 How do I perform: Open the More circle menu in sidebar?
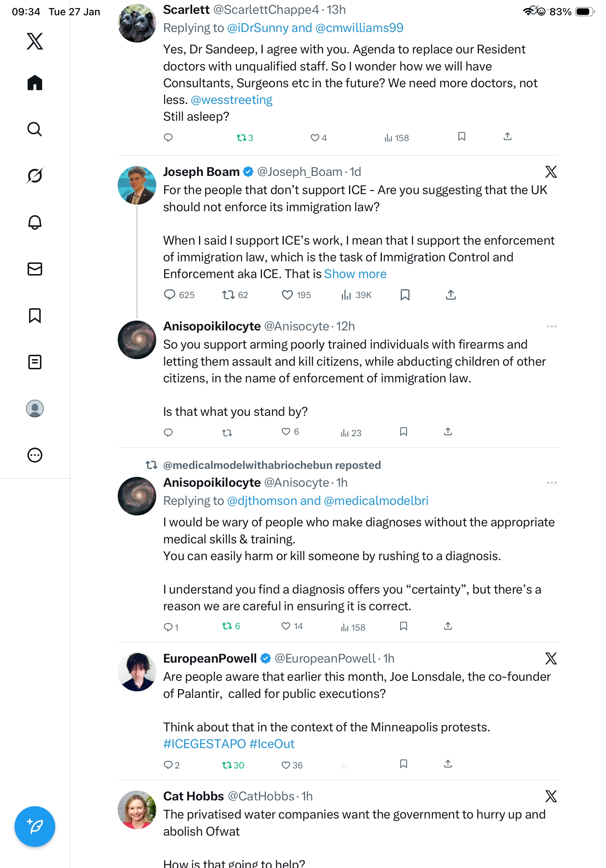pyautogui.click(x=35, y=455)
